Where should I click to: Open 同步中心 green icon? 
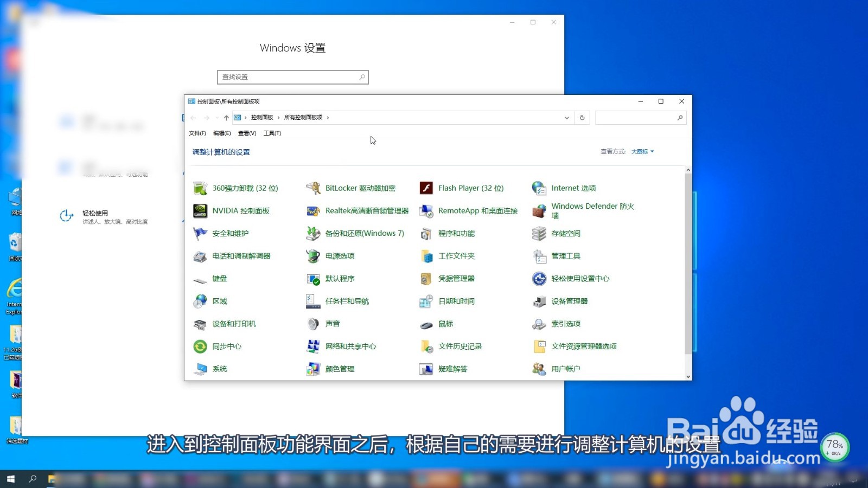pos(200,346)
